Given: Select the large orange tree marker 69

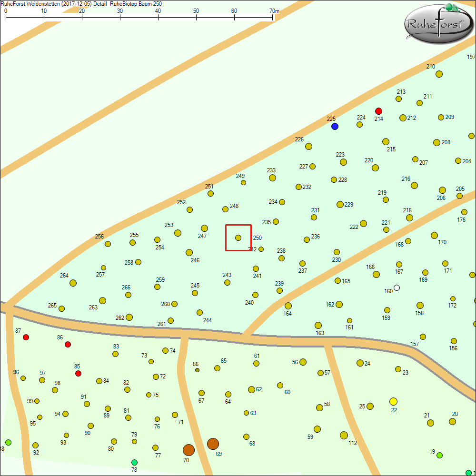Looking at the screenshot, I should (213, 444).
